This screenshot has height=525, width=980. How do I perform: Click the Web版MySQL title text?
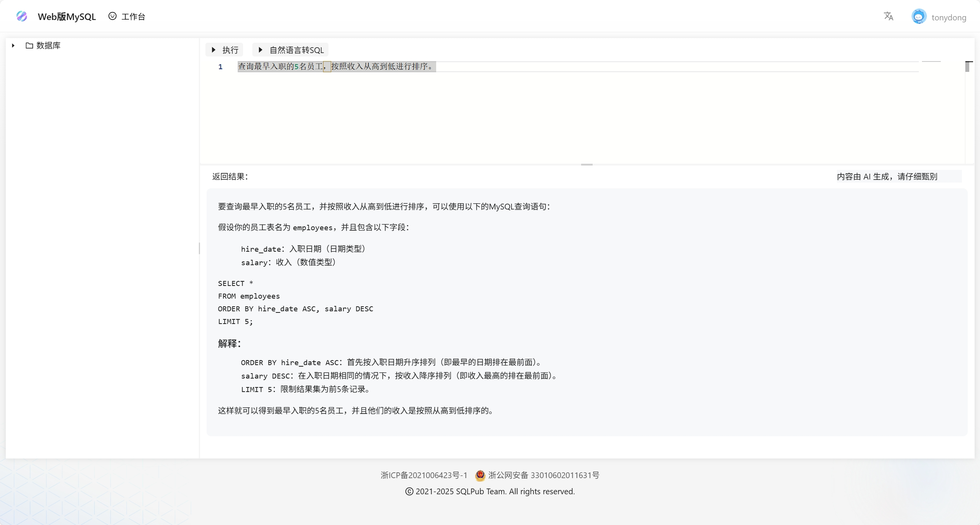(67, 17)
